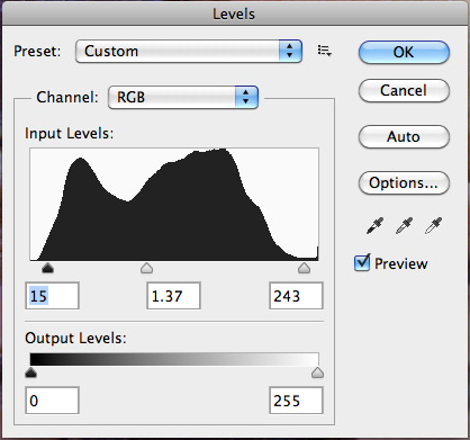Open the Options... dialog
Screen dimensions: 470x440
404,183
